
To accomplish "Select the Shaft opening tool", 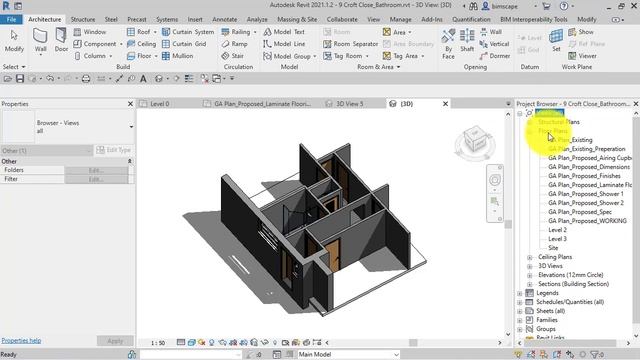I will (467, 41).
